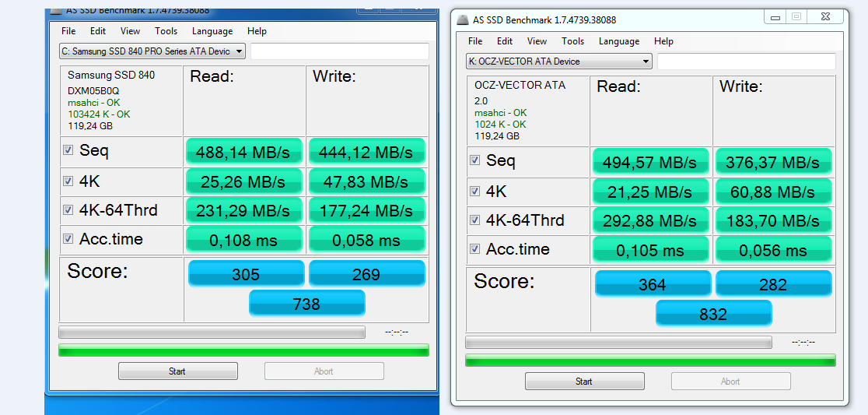Viewport: 868px width, 415px height.
Task: Click the 0,108 ms read access time
Action: (244, 239)
